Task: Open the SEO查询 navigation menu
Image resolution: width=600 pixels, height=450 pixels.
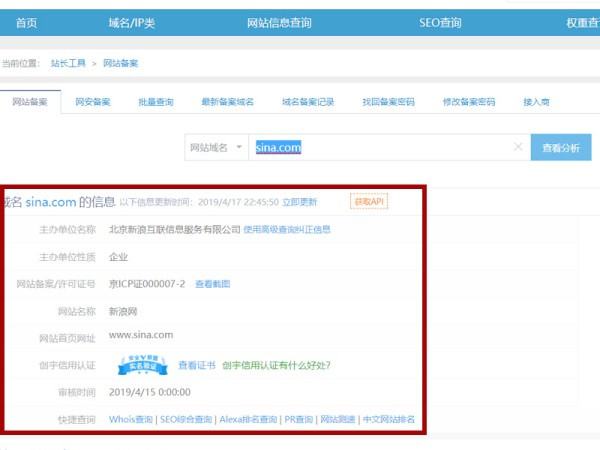Action: [x=440, y=23]
